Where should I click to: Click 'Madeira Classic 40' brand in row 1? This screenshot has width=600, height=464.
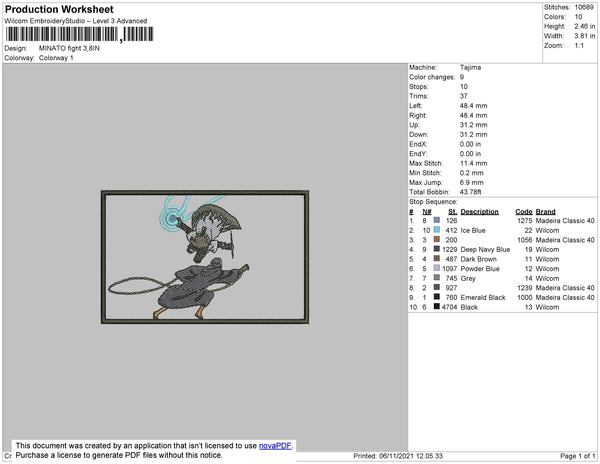[x=565, y=221]
